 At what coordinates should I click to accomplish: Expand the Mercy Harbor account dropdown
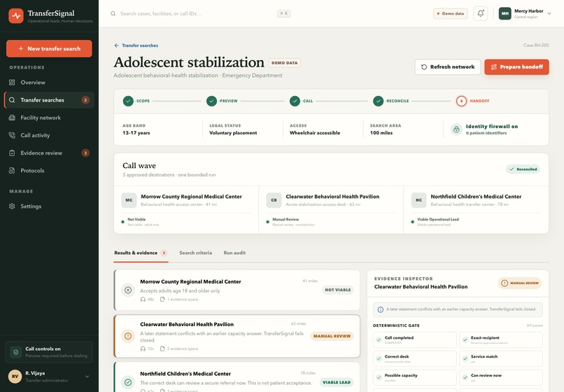click(x=549, y=14)
